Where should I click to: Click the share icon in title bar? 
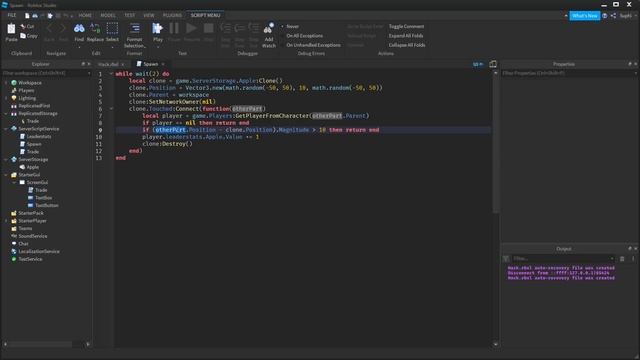pyautogui.click(x=613, y=16)
